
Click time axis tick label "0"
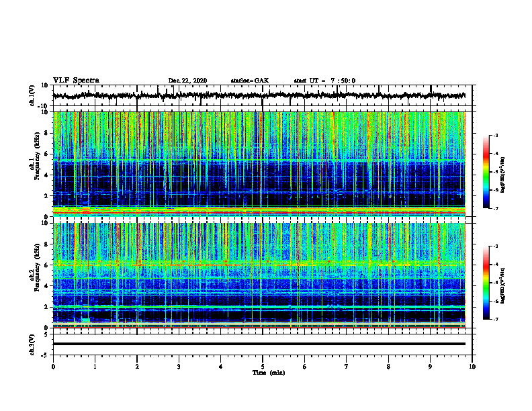click(x=53, y=367)
